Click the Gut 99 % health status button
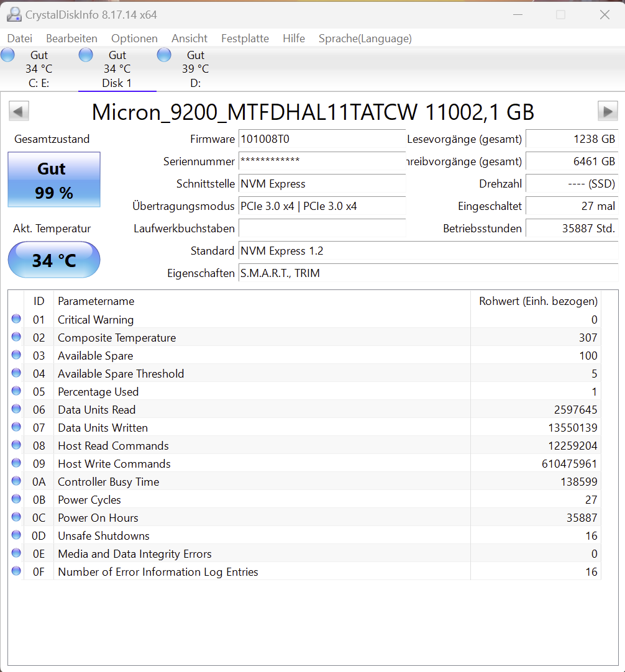Screen dimensions: 625x672 pyautogui.click(x=54, y=179)
